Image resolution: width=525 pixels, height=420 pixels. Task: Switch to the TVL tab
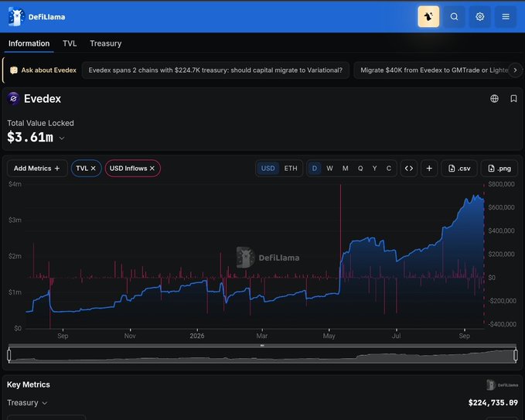pos(70,43)
